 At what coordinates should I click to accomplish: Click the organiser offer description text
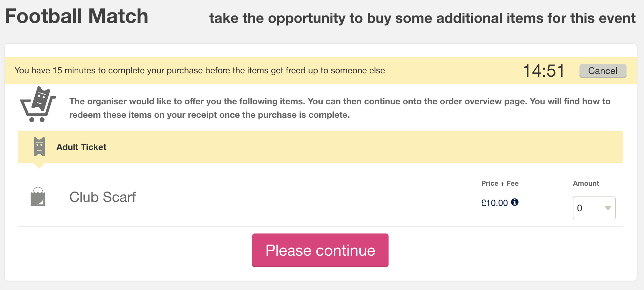[x=340, y=108]
